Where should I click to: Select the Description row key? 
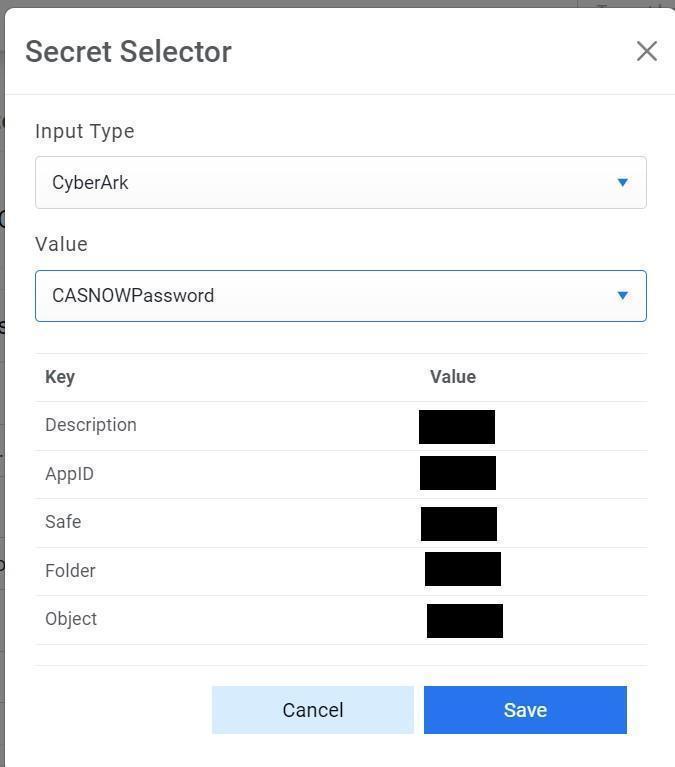coord(91,425)
